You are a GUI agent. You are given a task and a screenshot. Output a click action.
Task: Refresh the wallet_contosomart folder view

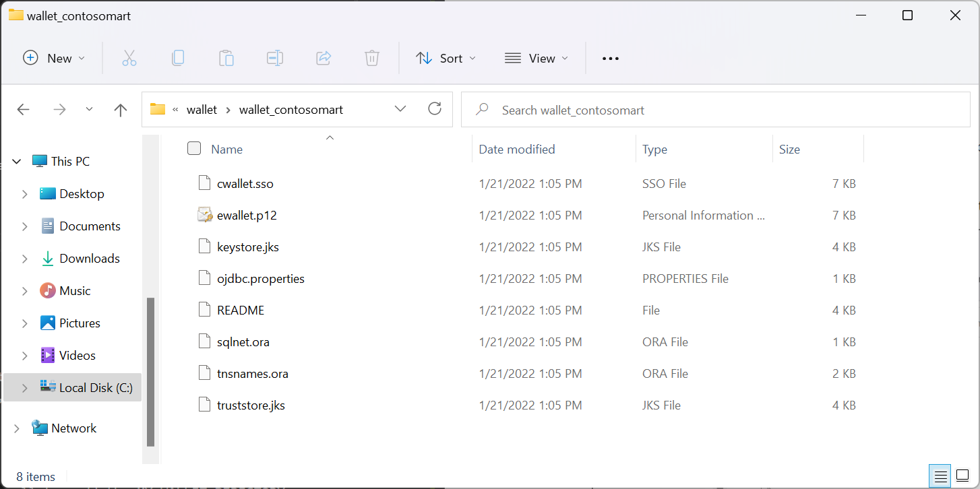coord(435,108)
